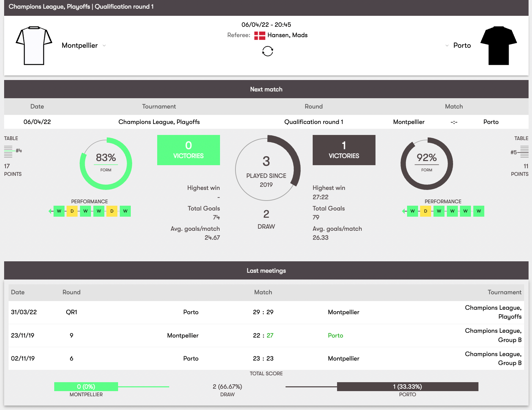Click the green Porto winner name
Image resolution: width=532 pixels, height=410 pixels.
[x=335, y=335]
